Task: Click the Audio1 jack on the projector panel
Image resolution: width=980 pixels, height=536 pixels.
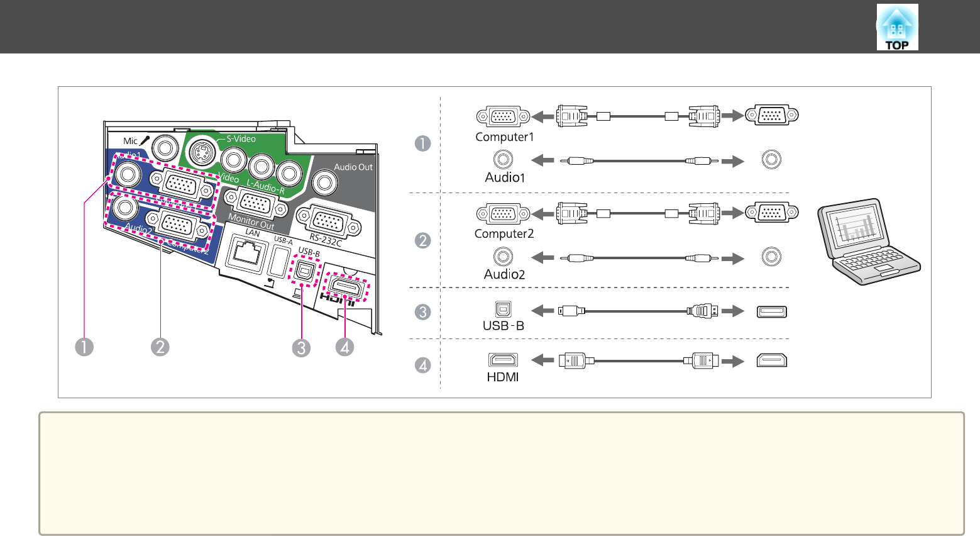Action: [x=128, y=173]
